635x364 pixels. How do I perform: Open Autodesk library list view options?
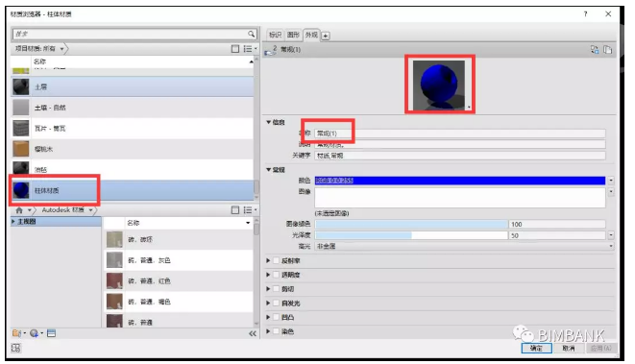tap(250, 210)
